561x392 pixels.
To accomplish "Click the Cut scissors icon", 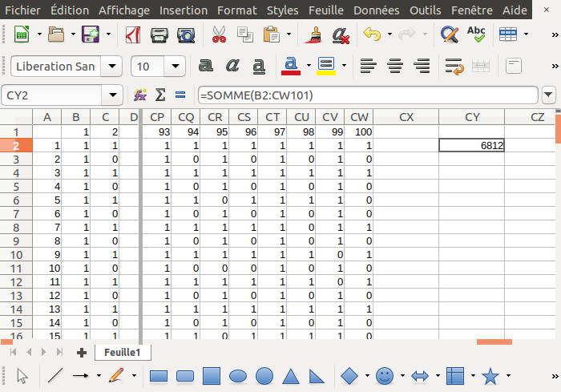I will point(218,35).
